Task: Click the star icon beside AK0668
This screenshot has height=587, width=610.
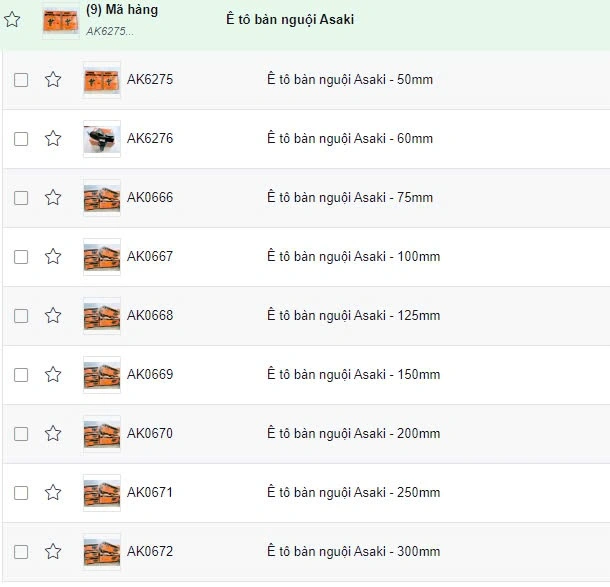Action: pos(53,316)
